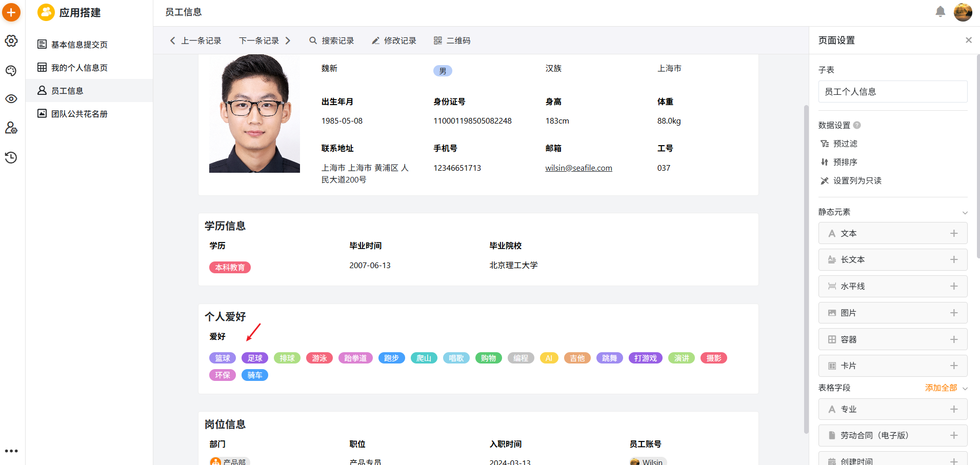
Task: Click the orange plus add button
Action: tap(11, 12)
